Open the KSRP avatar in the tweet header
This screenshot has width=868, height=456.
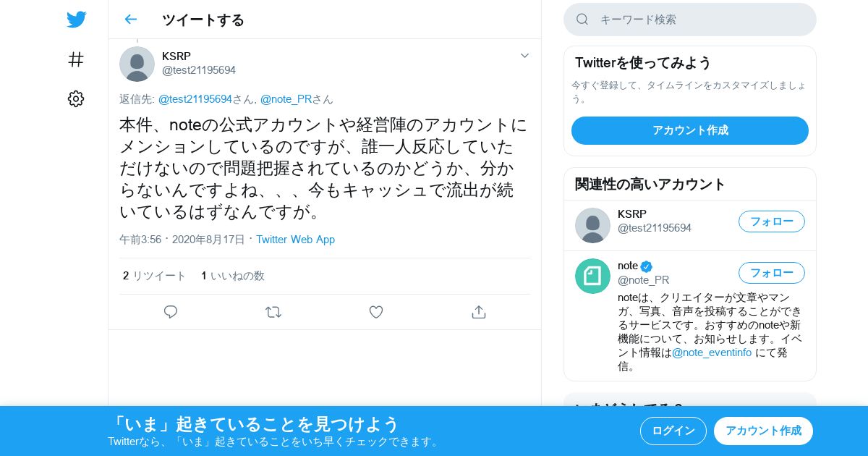(137, 64)
